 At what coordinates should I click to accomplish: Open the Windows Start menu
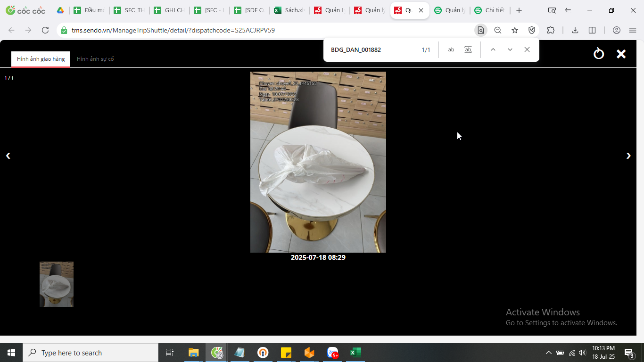[11, 353]
